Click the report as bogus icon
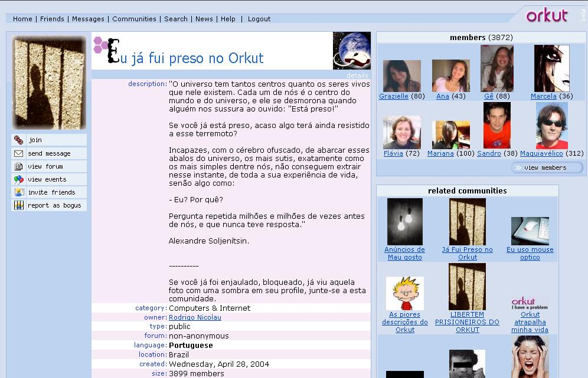The width and height of the screenshot is (588, 378). tap(19, 205)
